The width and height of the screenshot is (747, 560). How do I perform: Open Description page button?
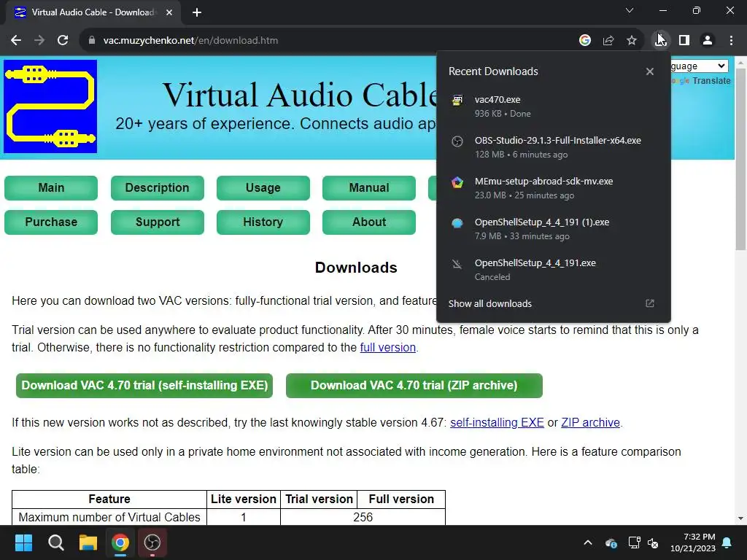[x=158, y=188]
